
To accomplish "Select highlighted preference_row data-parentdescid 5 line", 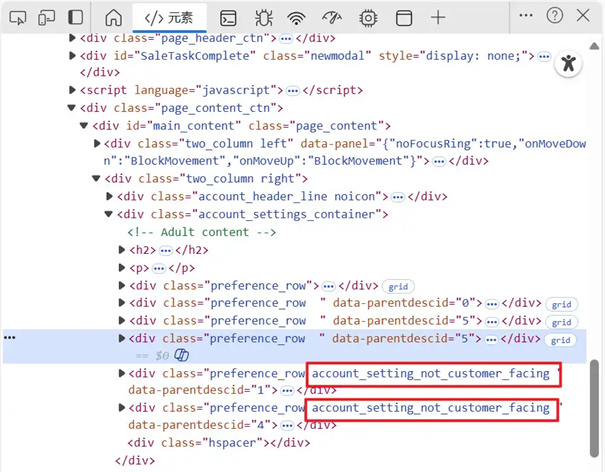I will (295, 346).
